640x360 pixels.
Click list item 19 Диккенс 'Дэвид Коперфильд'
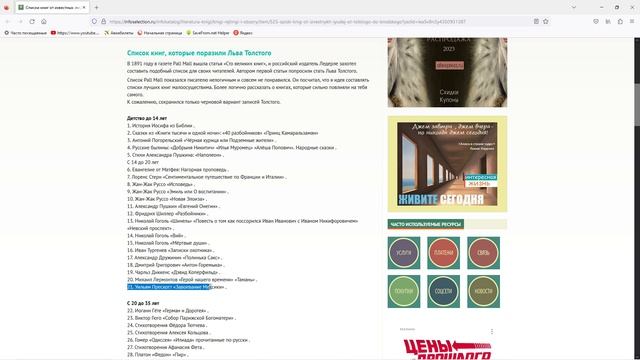(173, 273)
